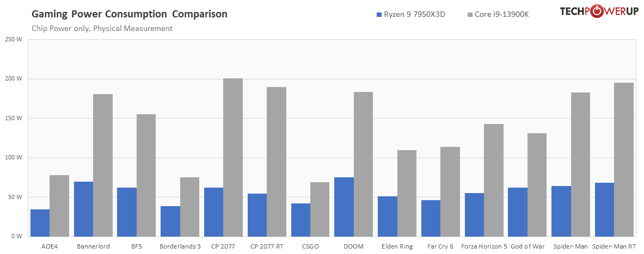Select the blue Ryzen bar for Borderlands 3
Viewport: 644px width, 254px height.
coord(170,221)
